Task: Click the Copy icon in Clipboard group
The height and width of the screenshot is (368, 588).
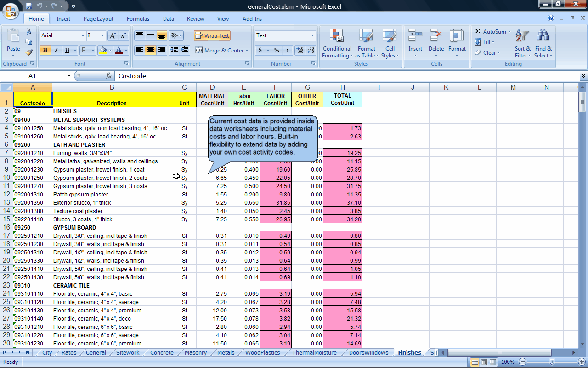Action: click(x=29, y=42)
